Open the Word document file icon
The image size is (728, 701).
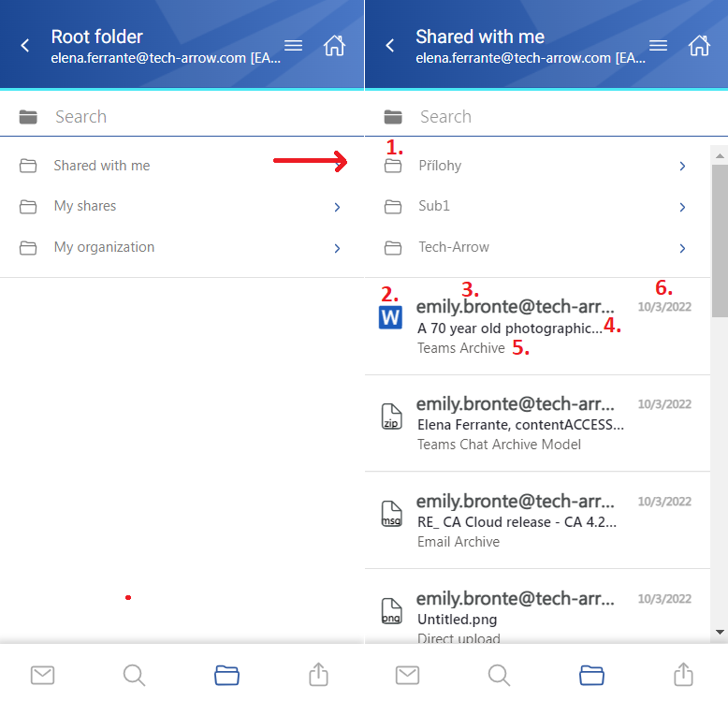pos(390,317)
